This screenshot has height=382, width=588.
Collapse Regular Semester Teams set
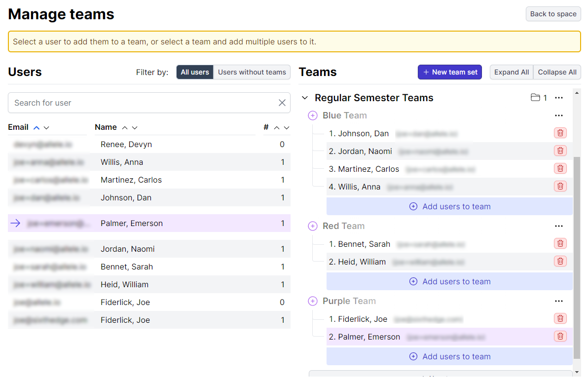coord(305,98)
